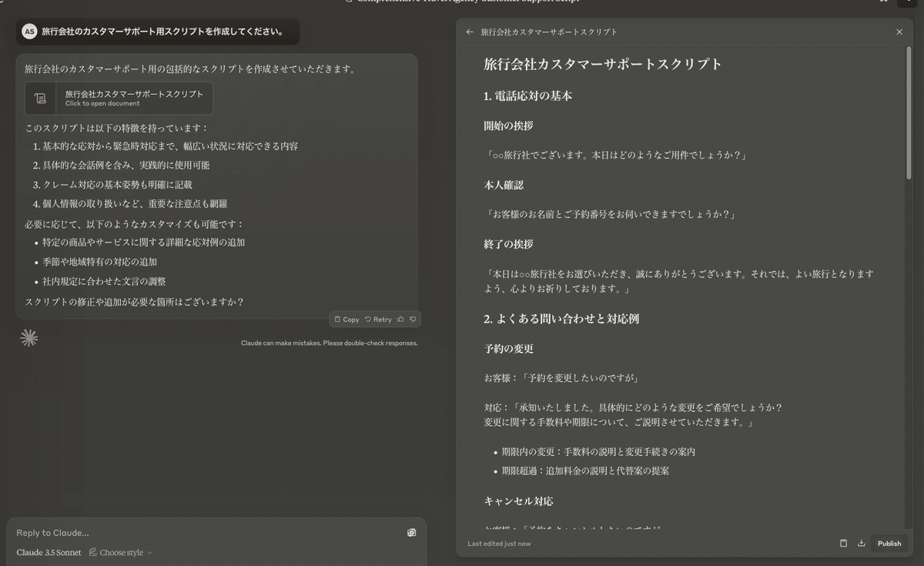Click the closing question スクリプトの修正や追加が必要な箇所はございますか？
The height and width of the screenshot is (566, 924).
tap(135, 302)
